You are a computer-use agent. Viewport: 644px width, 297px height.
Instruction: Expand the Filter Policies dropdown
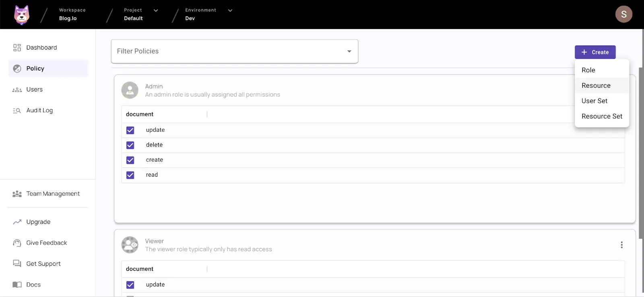pyautogui.click(x=349, y=52)
